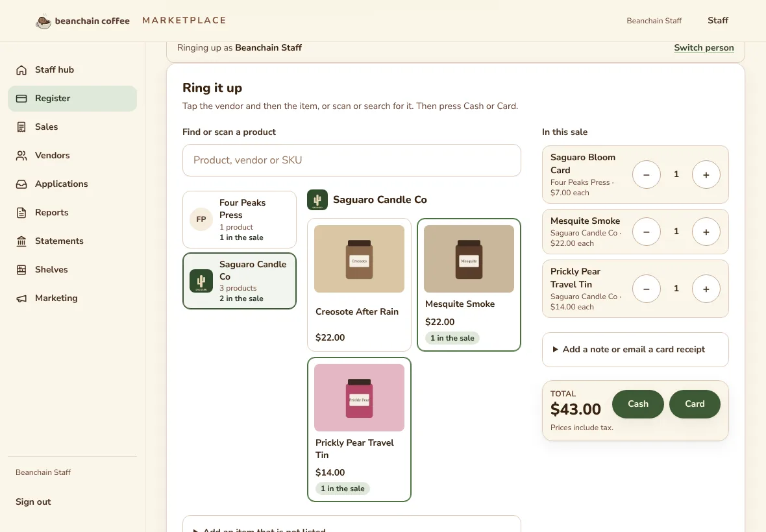This screenshot has width=766, height=532.
Task: Click the cactus logo beside Saguaro Candle Co heading
Action: point(317,200)
